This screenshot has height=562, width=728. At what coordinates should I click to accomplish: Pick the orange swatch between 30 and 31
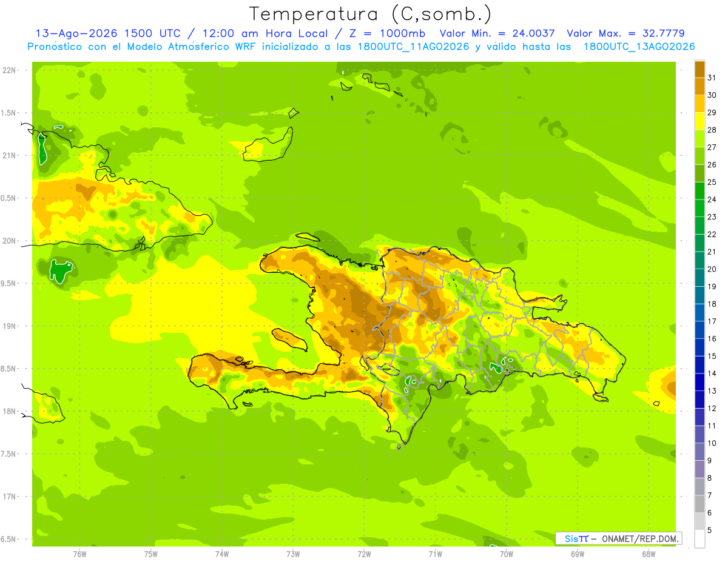coord(699,87)
